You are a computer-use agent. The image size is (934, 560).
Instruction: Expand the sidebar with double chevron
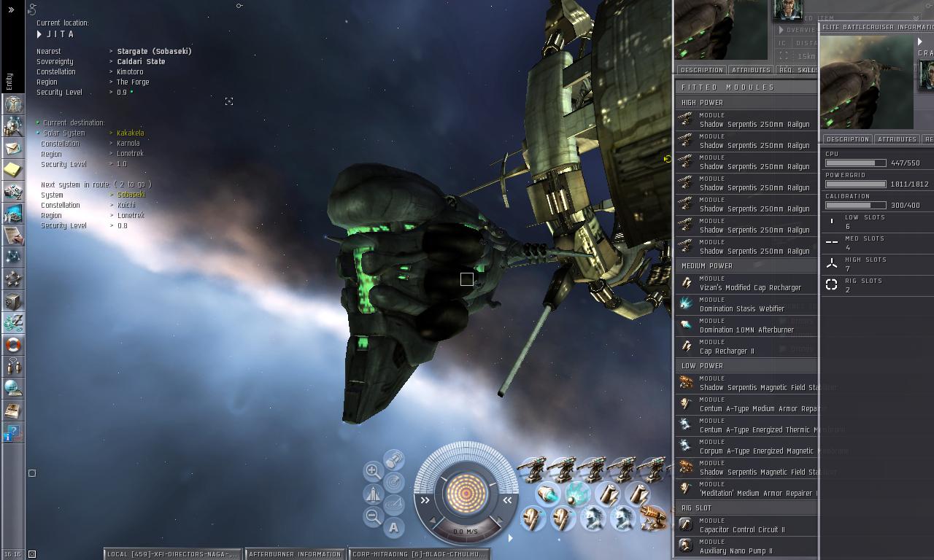(11, 9)
